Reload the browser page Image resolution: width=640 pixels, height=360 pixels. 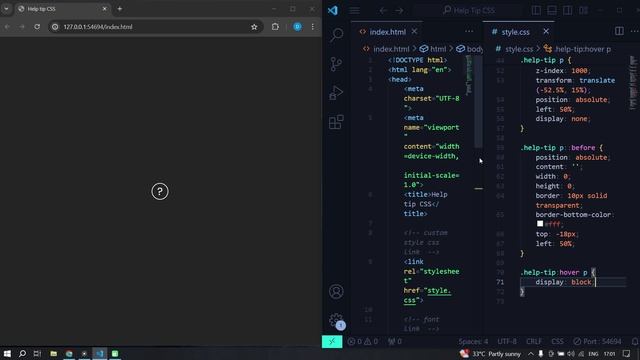(x=37, y=27)
